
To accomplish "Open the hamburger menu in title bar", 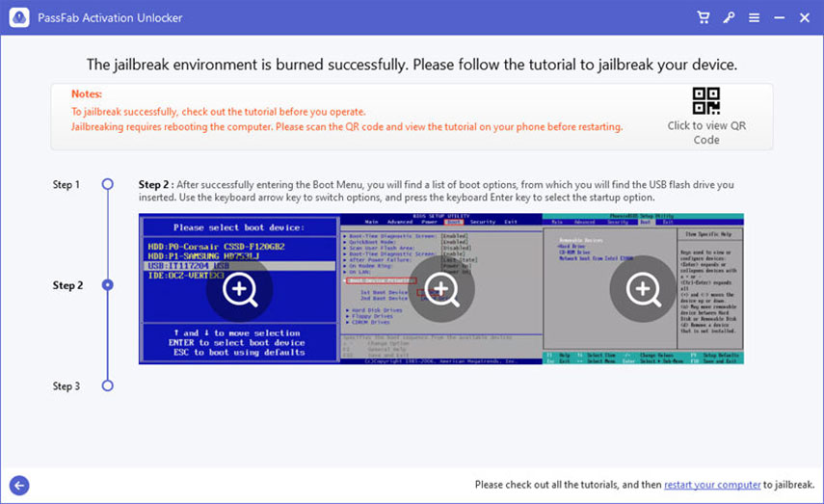I will (x=754, y=17).
